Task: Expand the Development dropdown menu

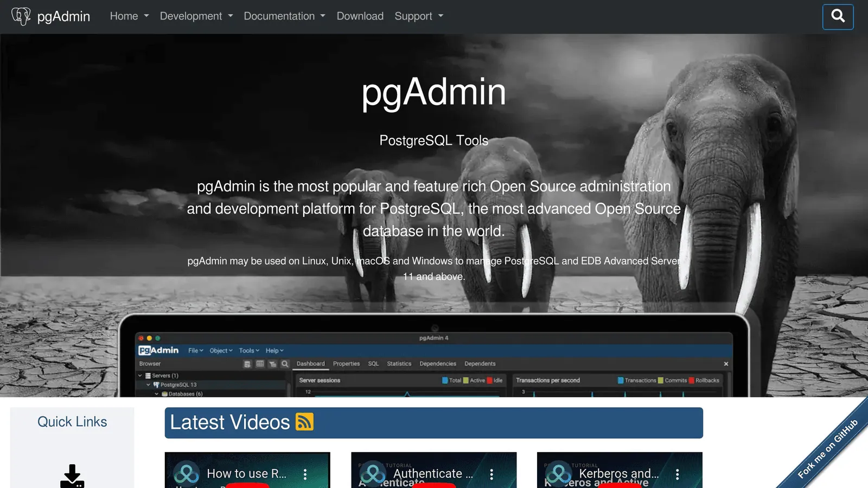Action: coord(196,16)
